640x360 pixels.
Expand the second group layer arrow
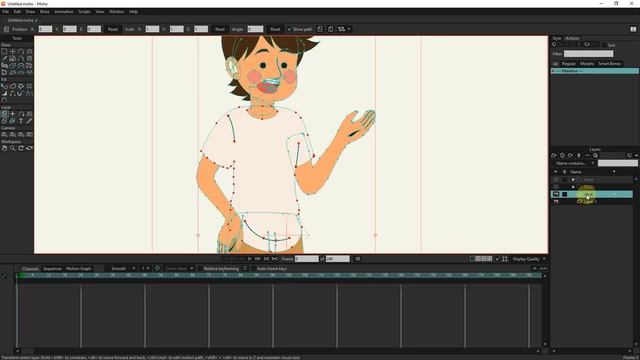pos(573,187)
